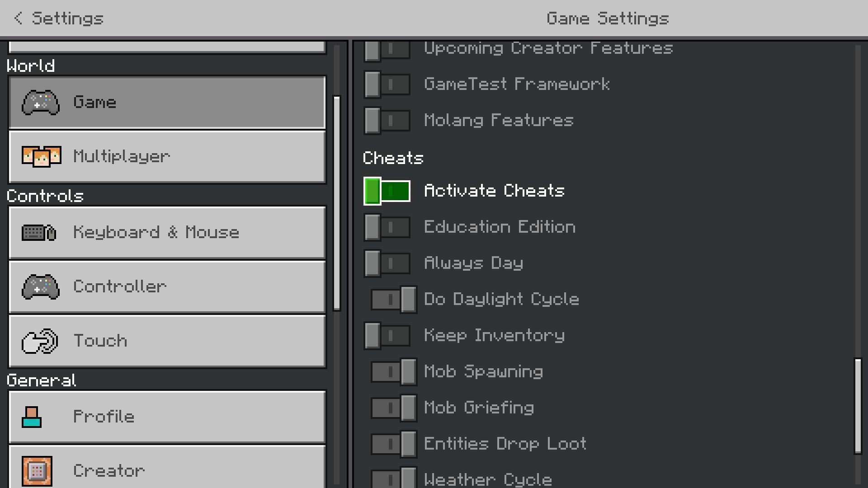Enable the Always Day toggle

(387, 263)
